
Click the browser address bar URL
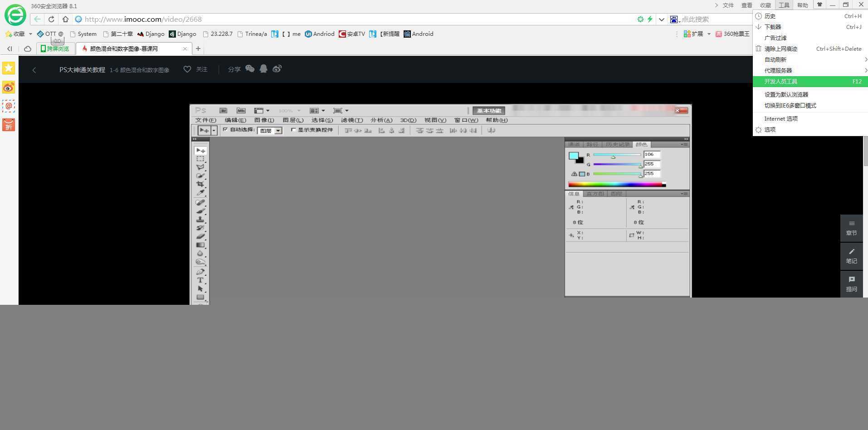click(x=143, y=19)
